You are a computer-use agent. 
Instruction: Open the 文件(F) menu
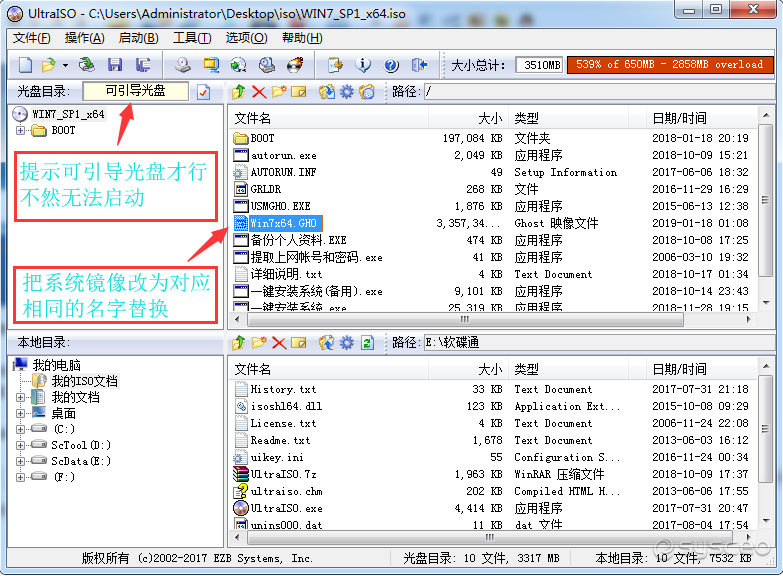[31, 38]
